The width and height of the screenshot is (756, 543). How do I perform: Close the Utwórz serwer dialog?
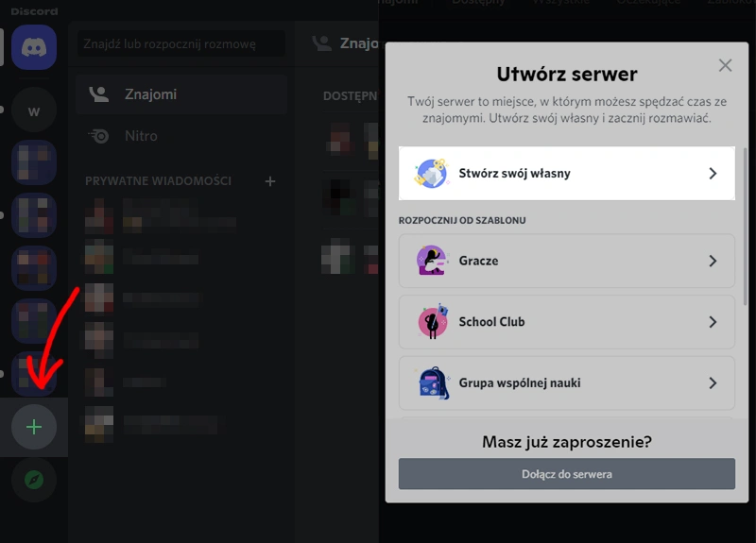[725, 65]
